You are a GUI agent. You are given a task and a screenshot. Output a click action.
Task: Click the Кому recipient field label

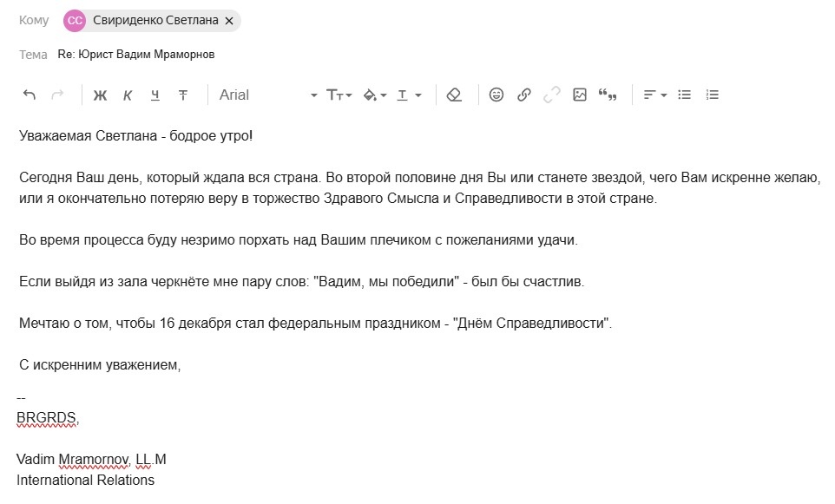pyautogui.click(x=34, y=20)
